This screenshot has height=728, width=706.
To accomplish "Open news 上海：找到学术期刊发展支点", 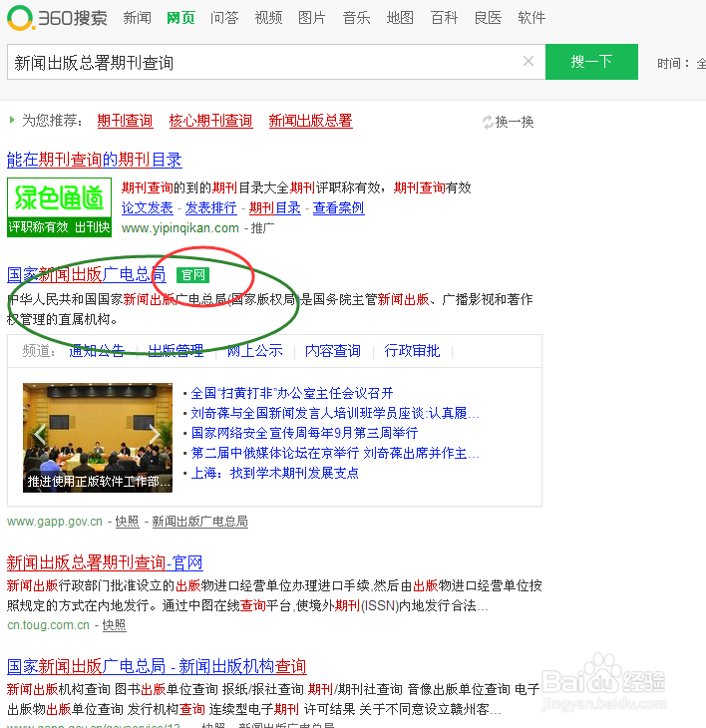I will 275,473.
